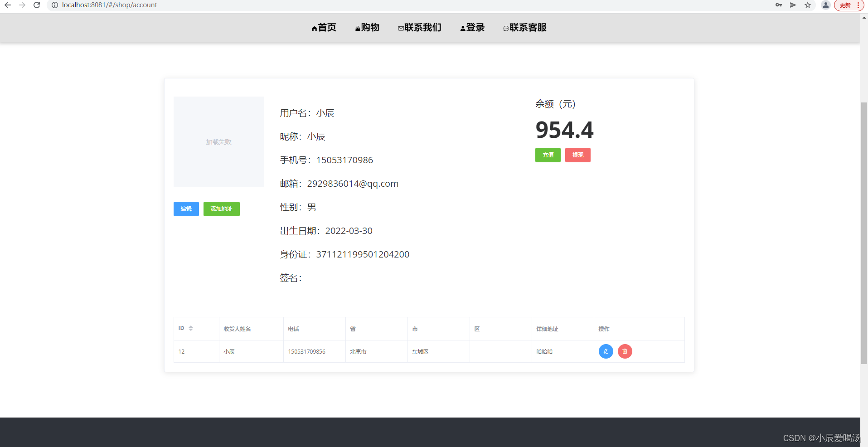Image resolution: width=868 pixels, height=447 pixels.
Task: Click 添加地址 to add a new address
Action: click(221, 209)
